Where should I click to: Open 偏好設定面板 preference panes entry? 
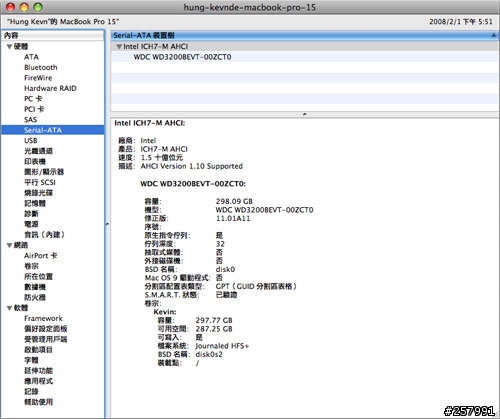coord(46,329)
